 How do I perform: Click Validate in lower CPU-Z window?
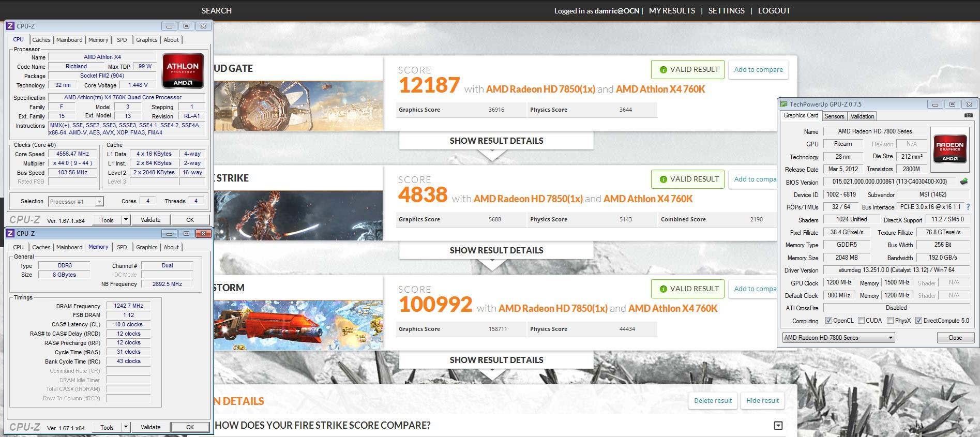[x=150, y=427]
